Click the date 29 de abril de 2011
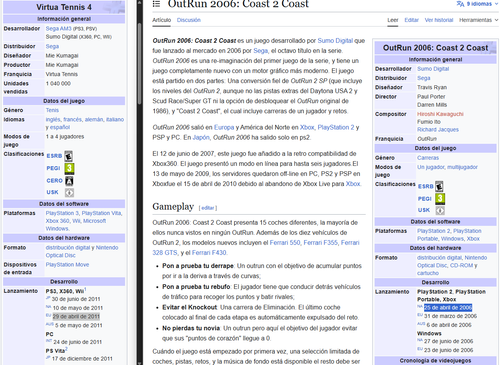The height and width of the screenshot is (365, 500). point(76,316)
